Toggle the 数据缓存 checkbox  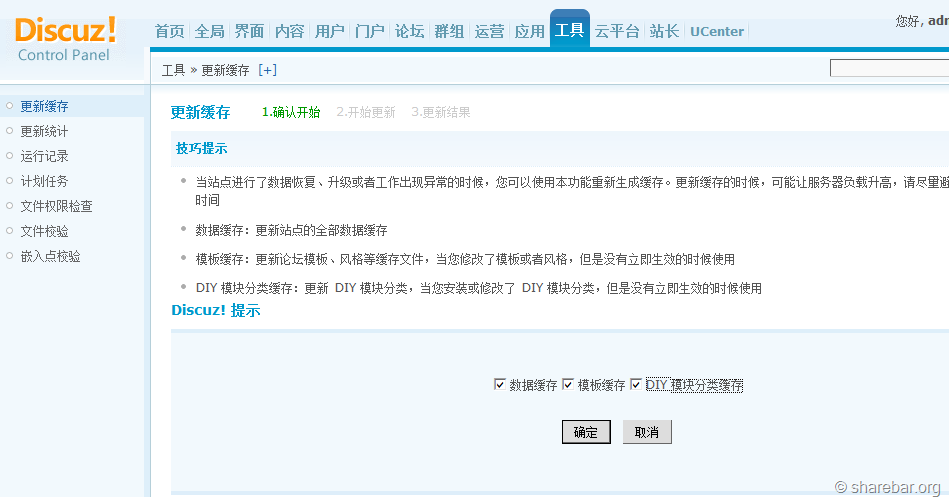[500, 385]
